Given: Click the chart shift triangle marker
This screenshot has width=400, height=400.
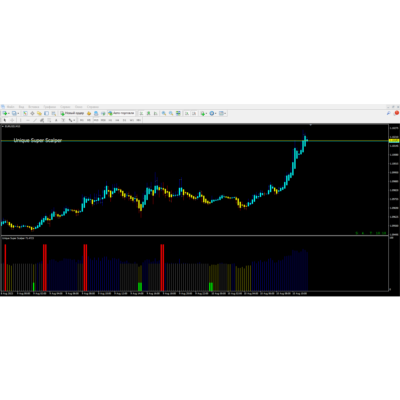Looking at the screenshot, I should (311, 125).
